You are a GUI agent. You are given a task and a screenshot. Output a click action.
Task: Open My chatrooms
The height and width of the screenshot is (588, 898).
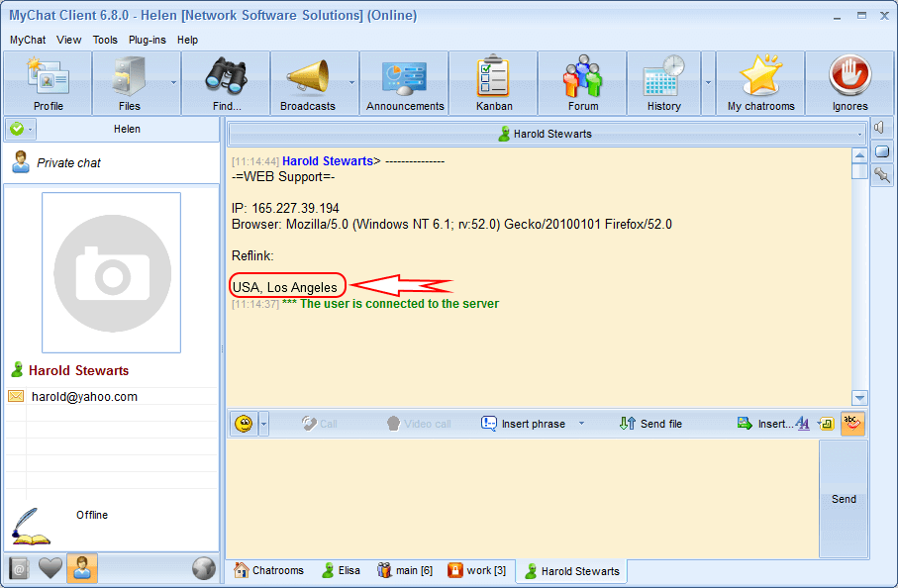pyautogui.click(x=760, y=81)
